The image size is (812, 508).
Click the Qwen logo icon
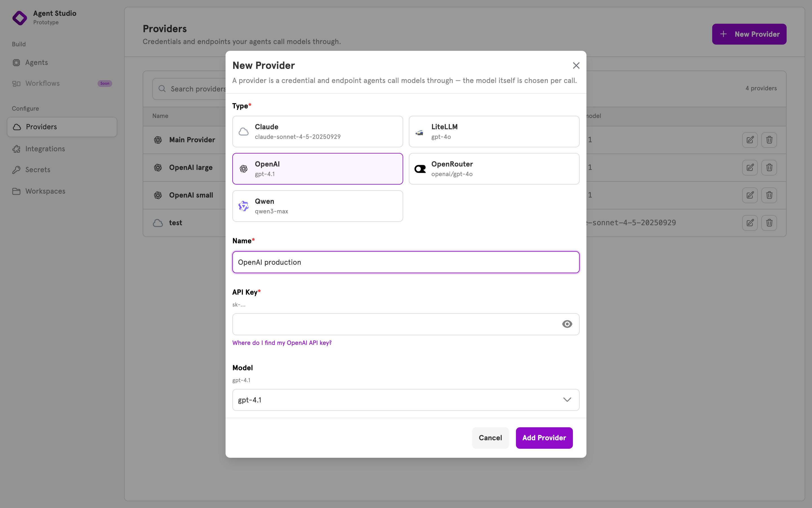coord(244,206)
